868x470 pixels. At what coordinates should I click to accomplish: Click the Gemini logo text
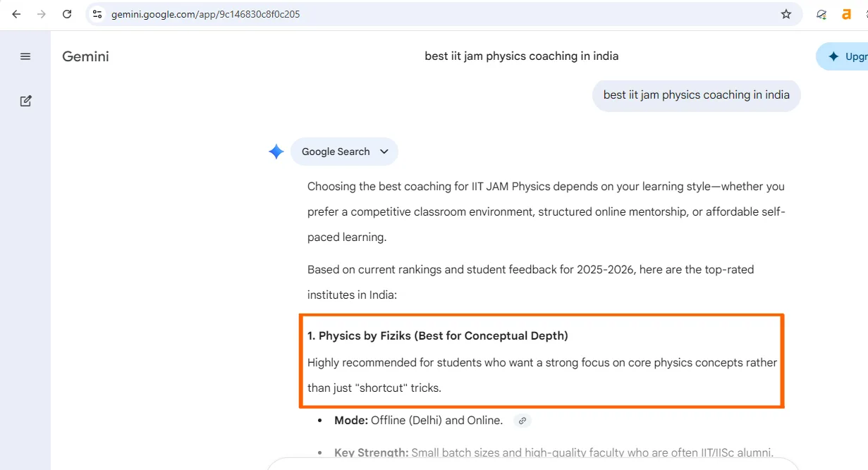point(85,56)
